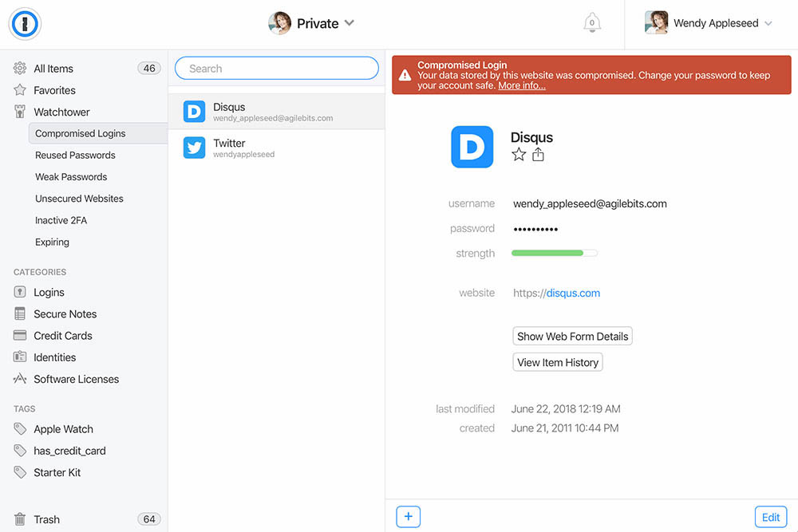Select Expiring under Watchtower
The width and height of the screenshot is (798, 532).
click(52, 242)
